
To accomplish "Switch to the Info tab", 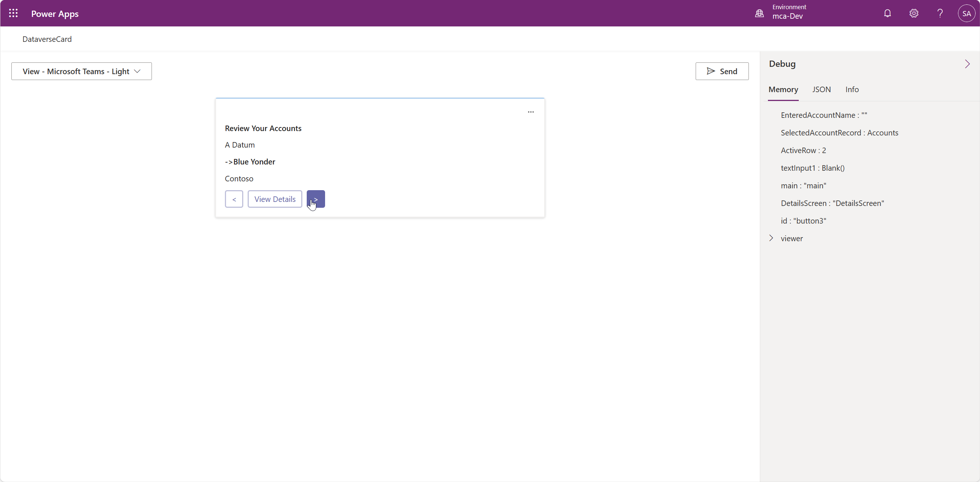I will pos(852,90).
